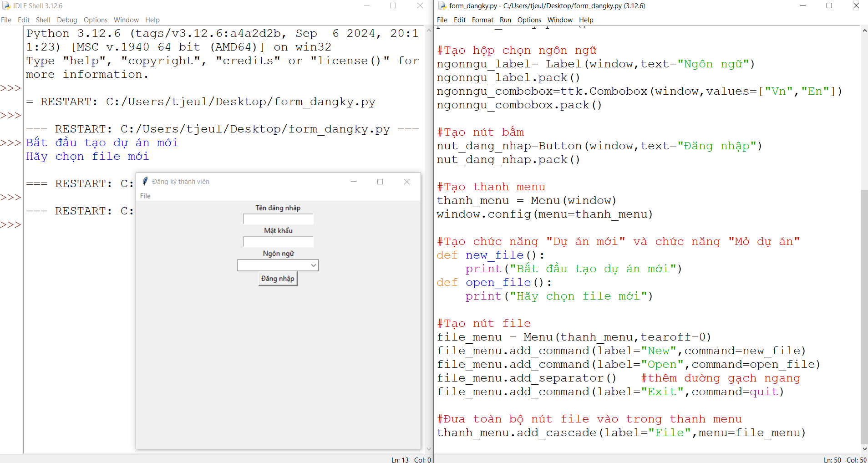Open the Options menu in IDLE Shell

coord(96,20)
